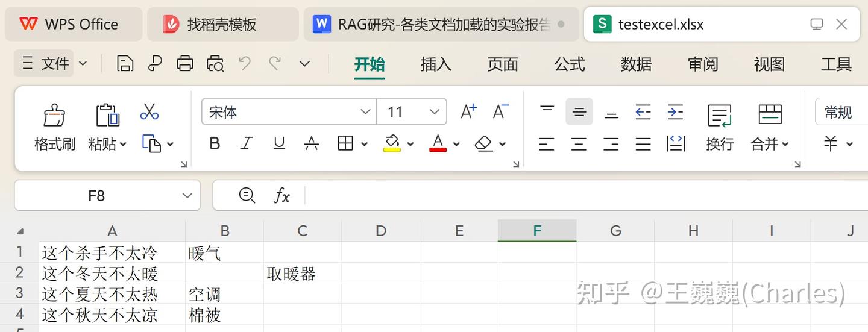Open the 工具 ribbon tab
The image size is (868, 332).
point(836,64)
